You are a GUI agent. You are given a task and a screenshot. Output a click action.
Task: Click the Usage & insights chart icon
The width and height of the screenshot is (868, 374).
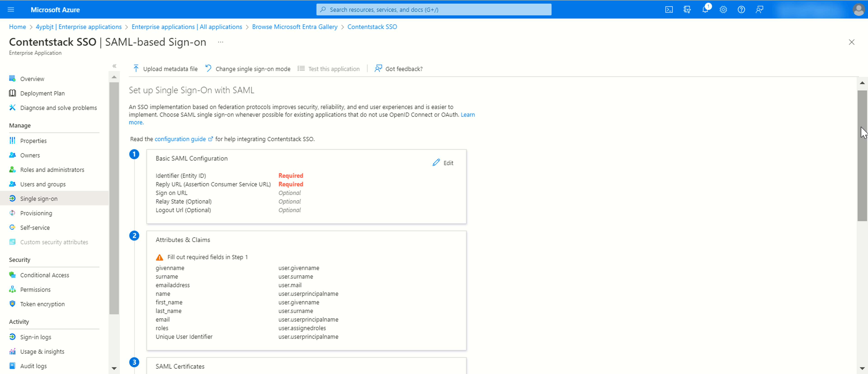[12, 351]
